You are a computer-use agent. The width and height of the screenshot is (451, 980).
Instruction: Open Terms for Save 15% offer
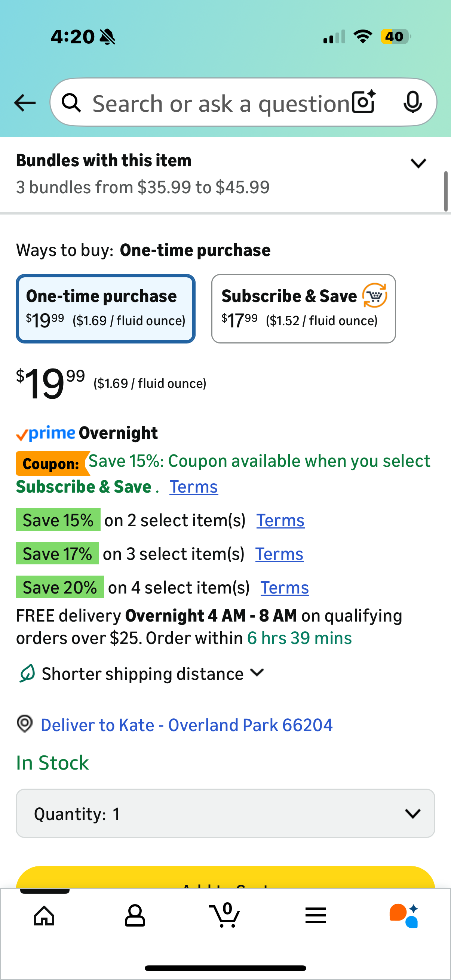(x=280, y=520)
